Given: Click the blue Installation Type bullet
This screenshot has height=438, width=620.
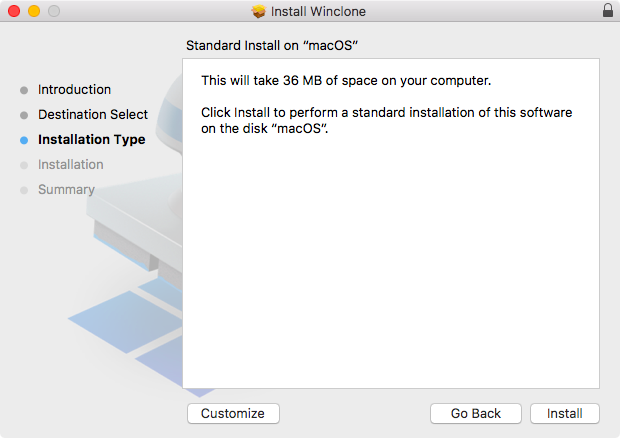Looking at the screenshot, I should pos(24,140).
